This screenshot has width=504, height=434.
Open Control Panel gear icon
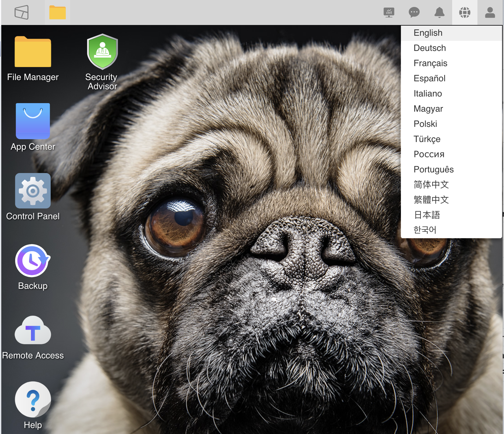(x=33, y=191)
